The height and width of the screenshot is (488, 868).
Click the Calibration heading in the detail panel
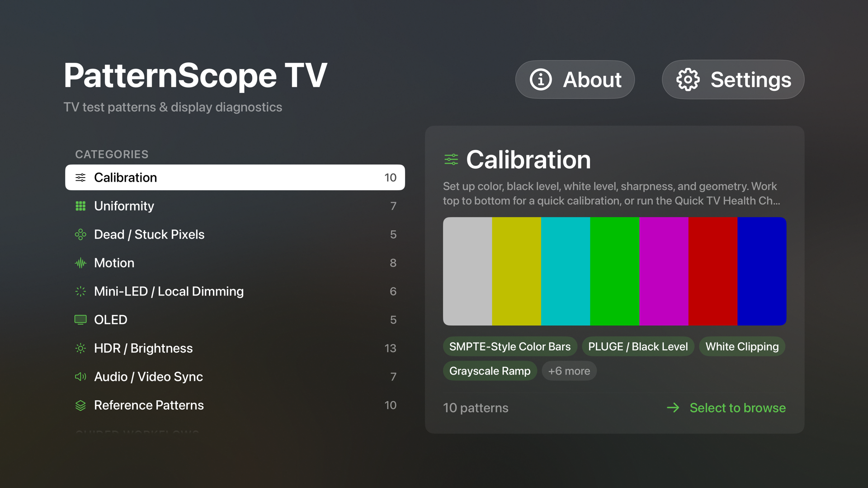(528, 160)
